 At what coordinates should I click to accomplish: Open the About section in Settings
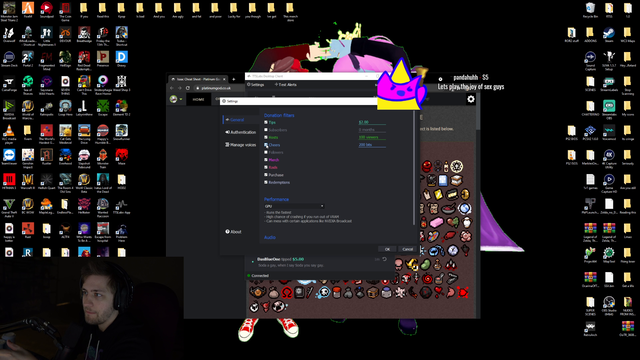click(x=233, y=231)
